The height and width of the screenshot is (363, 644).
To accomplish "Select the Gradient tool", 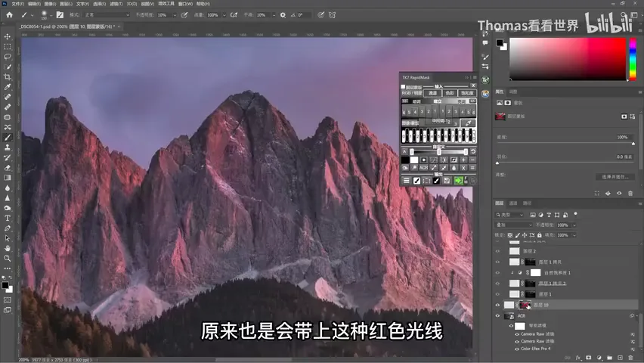I will [x=8, y=178].
